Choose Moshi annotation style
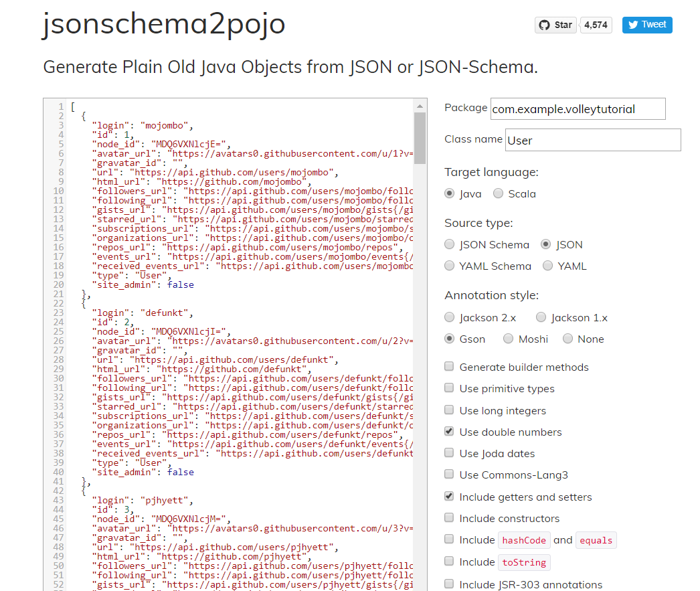 (508, 339)
